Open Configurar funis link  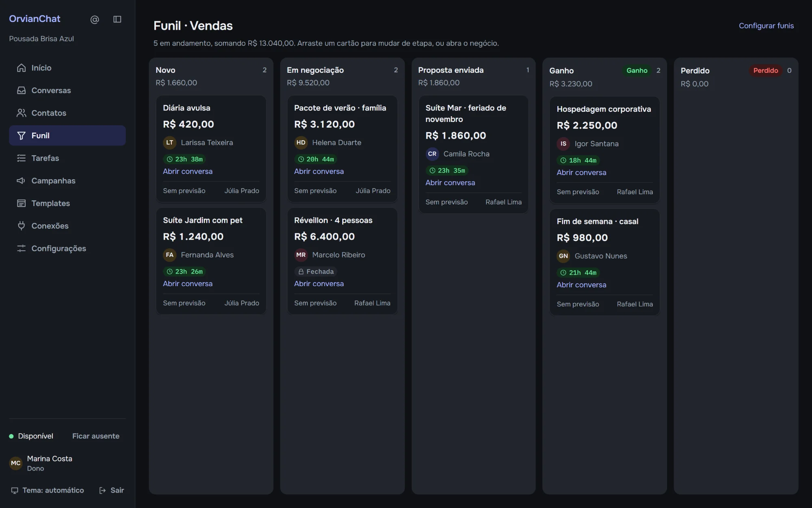pyautogui.click(x=766, y=26)
